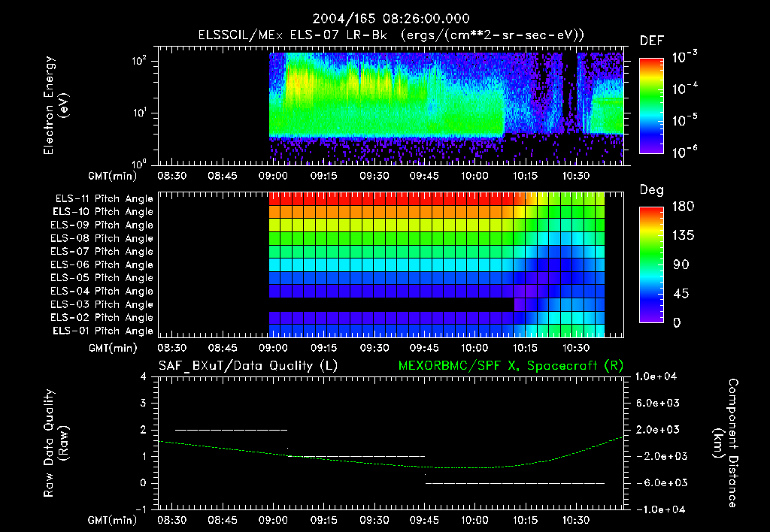770x532 pixels.
Task: Click the black data gap in ELS-03 row
Action: click(x=391, y=304)
